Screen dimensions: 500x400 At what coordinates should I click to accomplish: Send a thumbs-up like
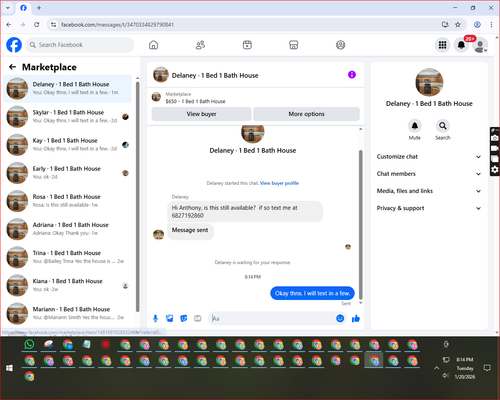[x=356, y=319]
